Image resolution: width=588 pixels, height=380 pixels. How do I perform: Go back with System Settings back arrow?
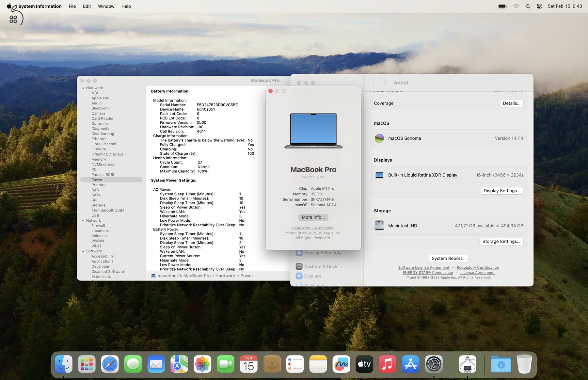pyautogui.click(x=373, y=83)
